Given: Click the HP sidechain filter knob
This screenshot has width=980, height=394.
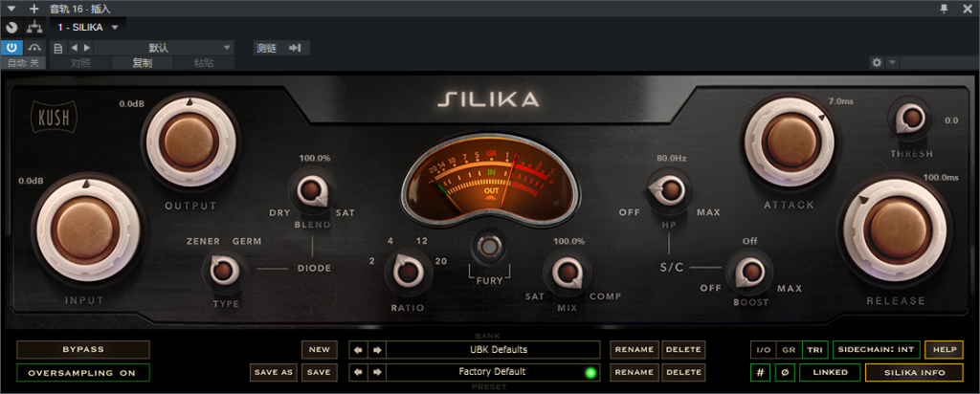Looking at the screenshot, I should pos(669,189).
